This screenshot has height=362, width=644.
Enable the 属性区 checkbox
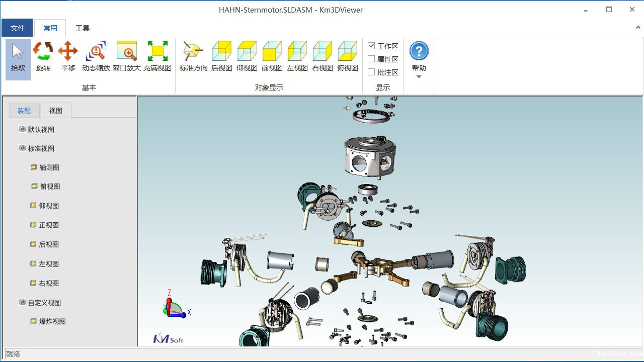[371, 59]
